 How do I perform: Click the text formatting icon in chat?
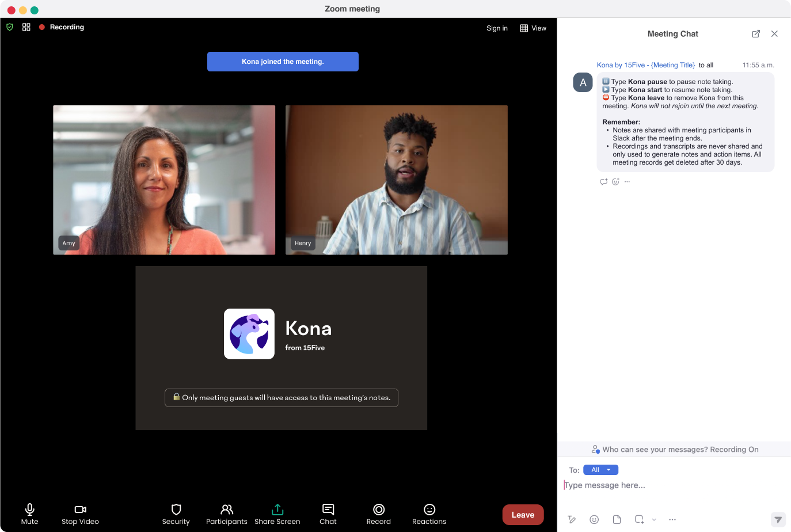click(x=572, y=519)
